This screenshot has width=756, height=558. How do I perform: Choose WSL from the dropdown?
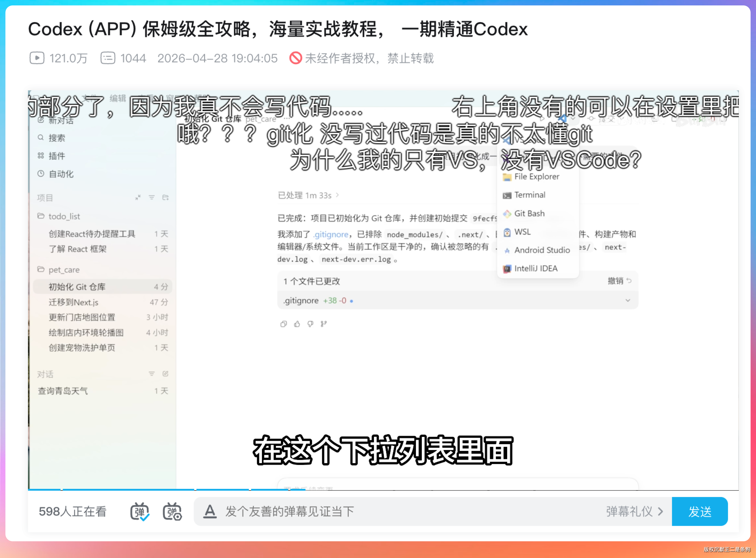[538, 232]
